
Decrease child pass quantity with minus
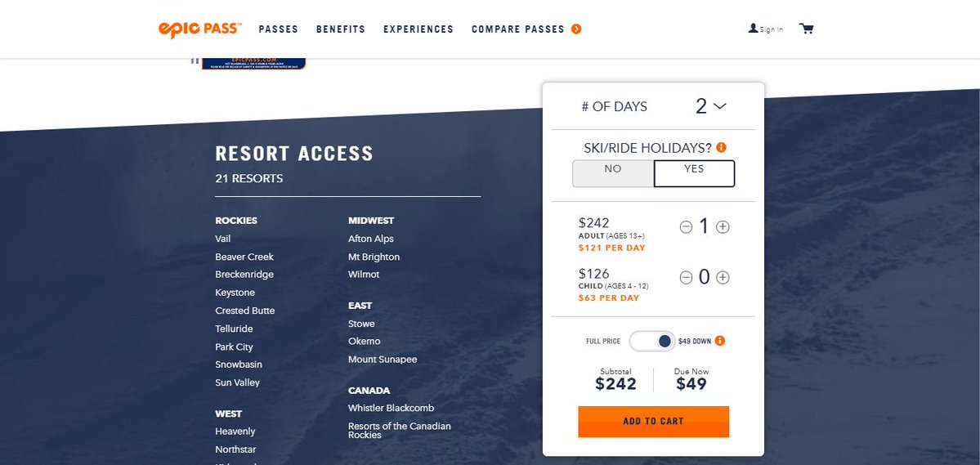pyautogui.click(x=686, y=277)
